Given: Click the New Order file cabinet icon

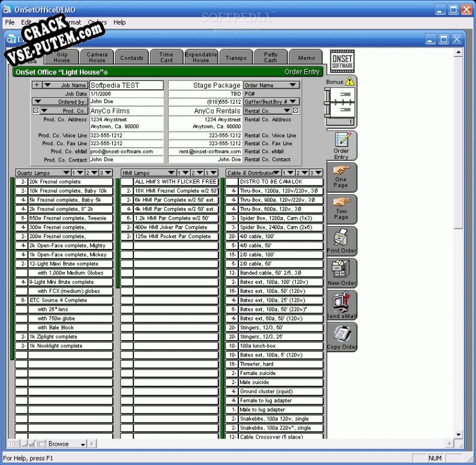Looking at the screenshot, I should (x=342, y=269).
